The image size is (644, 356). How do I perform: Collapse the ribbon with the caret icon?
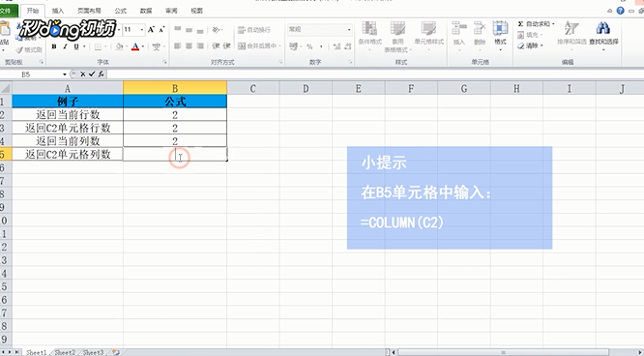coord(610,11)
